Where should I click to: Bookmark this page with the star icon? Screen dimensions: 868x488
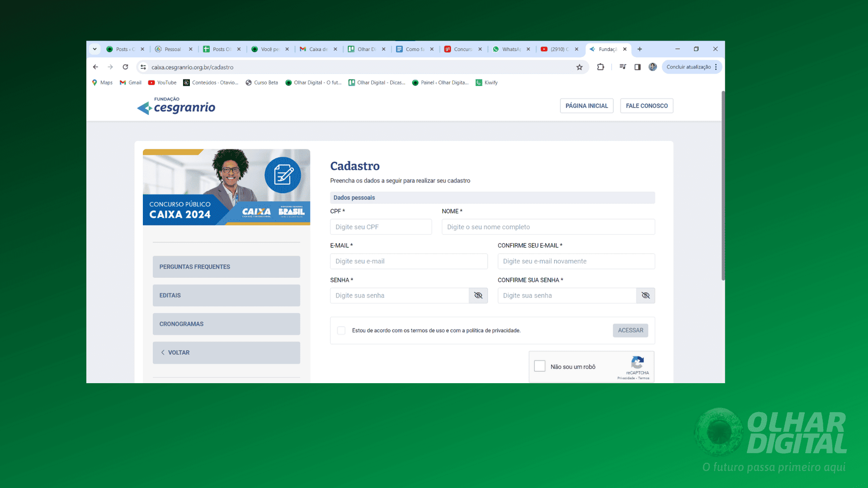[x=579, y=67]
